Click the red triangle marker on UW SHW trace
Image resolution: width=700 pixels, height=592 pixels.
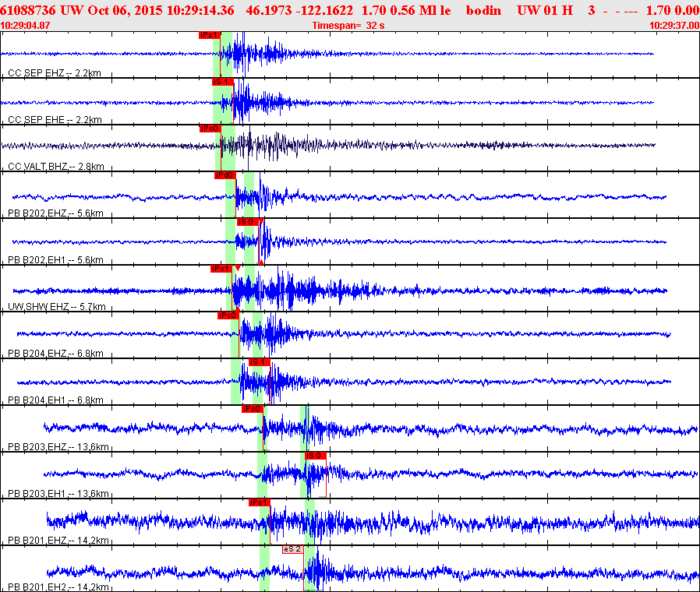[x=238, y=268]
